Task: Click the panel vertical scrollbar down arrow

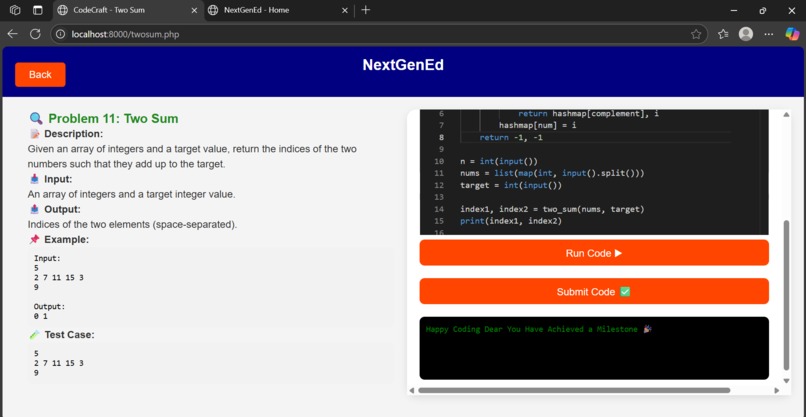Action: pos(786,380)
